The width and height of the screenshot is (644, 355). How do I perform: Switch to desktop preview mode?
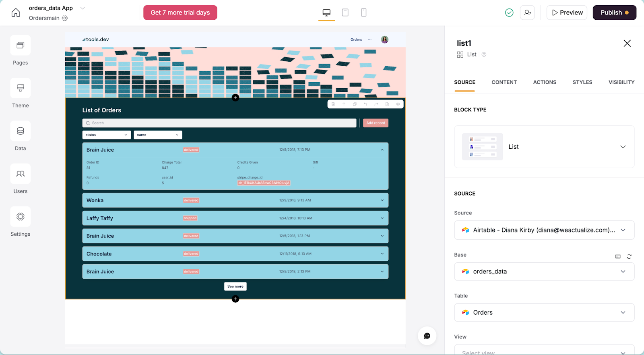click(326, 12)
